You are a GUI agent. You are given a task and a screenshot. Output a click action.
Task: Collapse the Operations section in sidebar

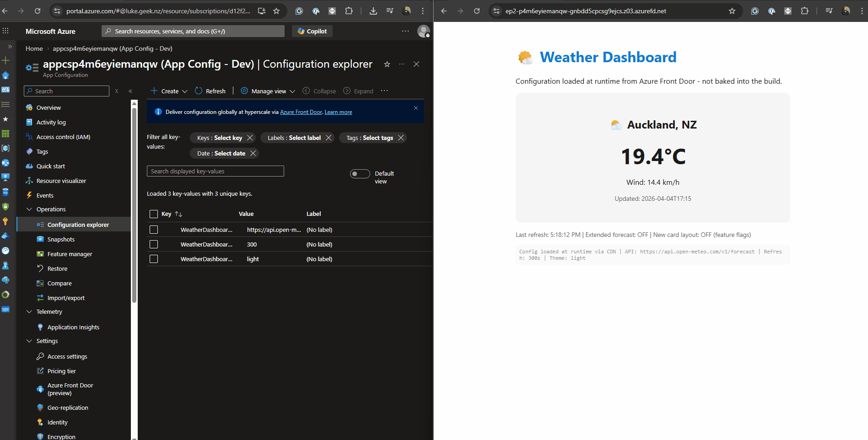[x=29, y=209]
